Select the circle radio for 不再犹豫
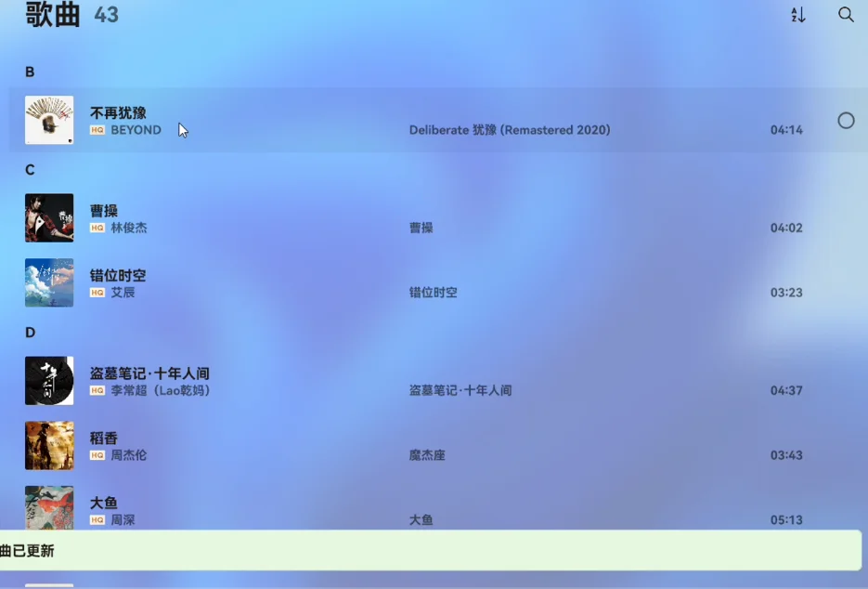This screenshot has height=589, width=868. (x=846, y=120)
